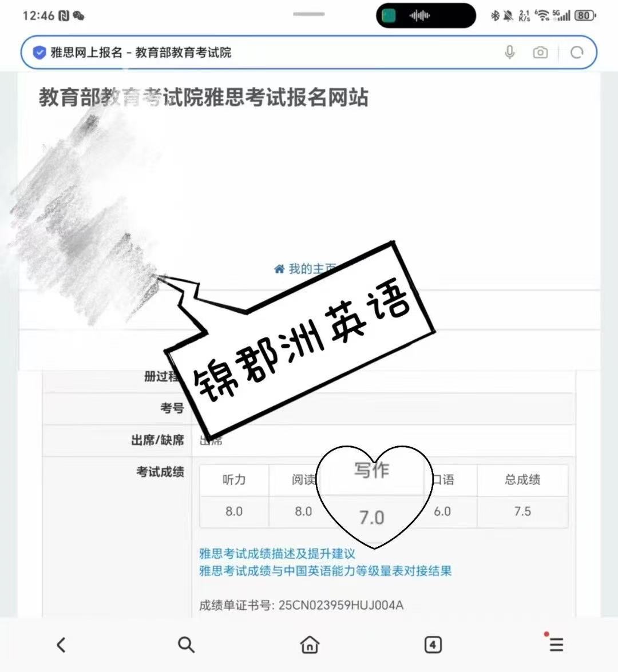Select the 总成绩 7.5 score cell
The image size is (618, 672).
[522, 511]
